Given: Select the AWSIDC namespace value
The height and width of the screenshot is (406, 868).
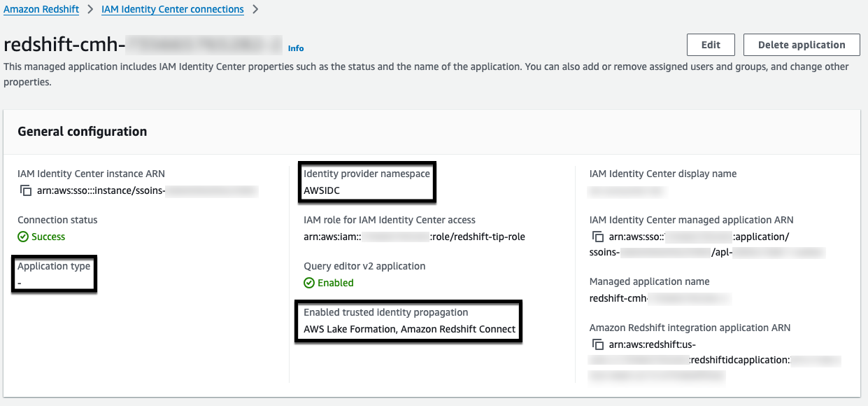Looking at the screenshot, I should point(322,190).
